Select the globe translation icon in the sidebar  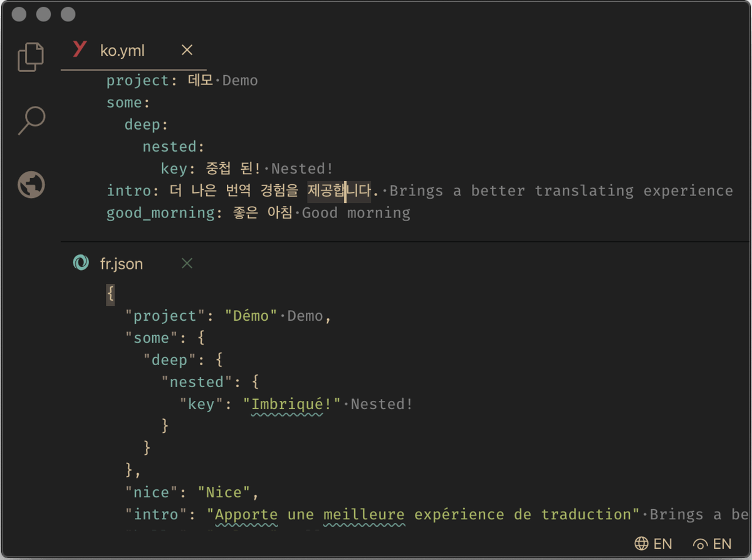pos(31,185)
